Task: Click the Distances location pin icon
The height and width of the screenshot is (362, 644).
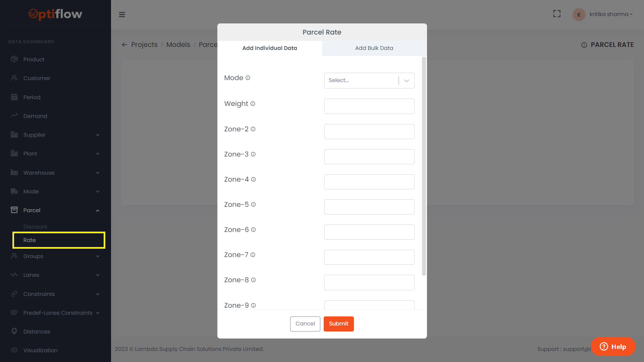Action: 14,331
